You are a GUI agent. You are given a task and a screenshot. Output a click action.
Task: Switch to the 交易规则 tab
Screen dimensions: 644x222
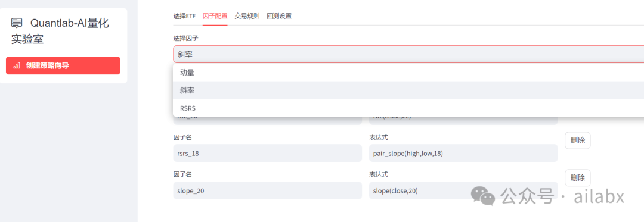(247, 17)
